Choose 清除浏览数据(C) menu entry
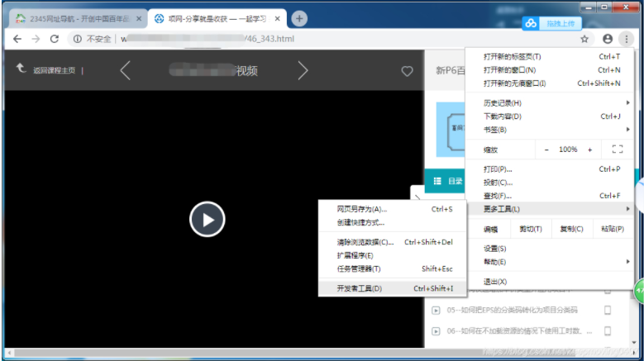Image resolution: width=644 pixels, height=361 pixels. point(365,242)
